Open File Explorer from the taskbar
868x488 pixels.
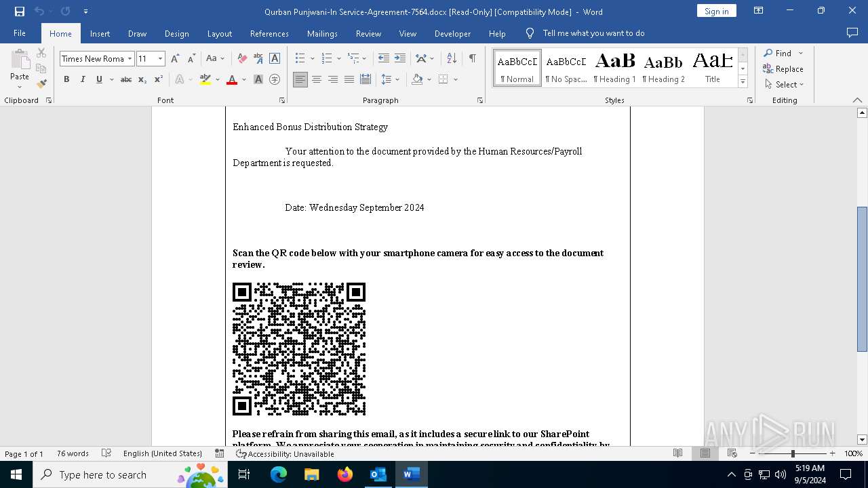click(312, 474)
